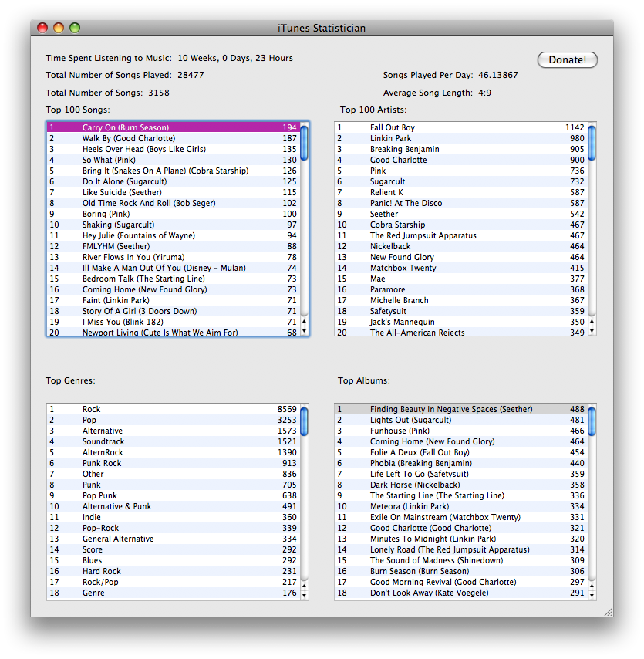The height and width of the screenshot is (659, 644).
Task: Select genre Alternative & Punk
Action: click(174, 506)
